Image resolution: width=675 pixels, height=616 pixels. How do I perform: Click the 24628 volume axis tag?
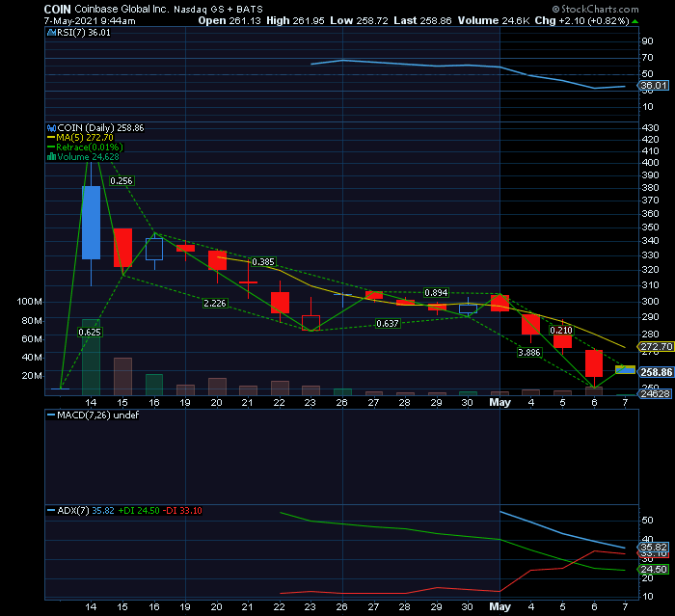[x=655, y=393]
